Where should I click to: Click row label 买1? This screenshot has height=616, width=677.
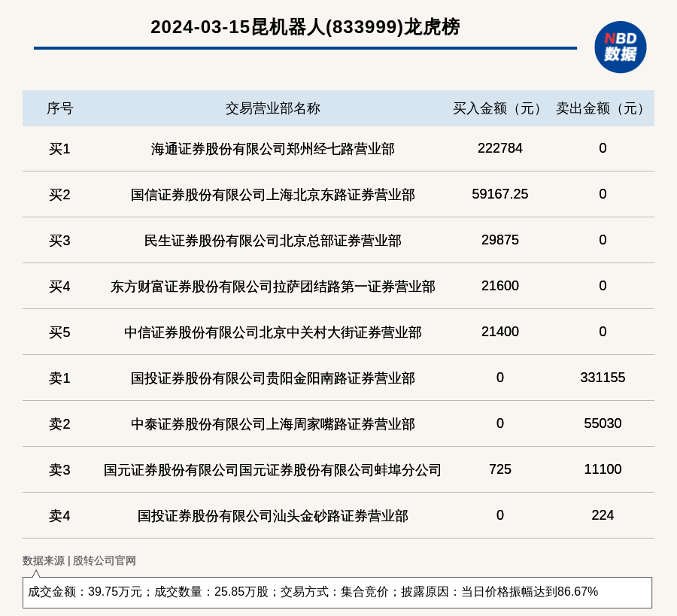coord(59,149)
